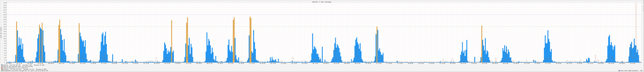Click the 'Monthly (1 Hour Average)' graph title
The image size is (644, 72).
[322, 2]
